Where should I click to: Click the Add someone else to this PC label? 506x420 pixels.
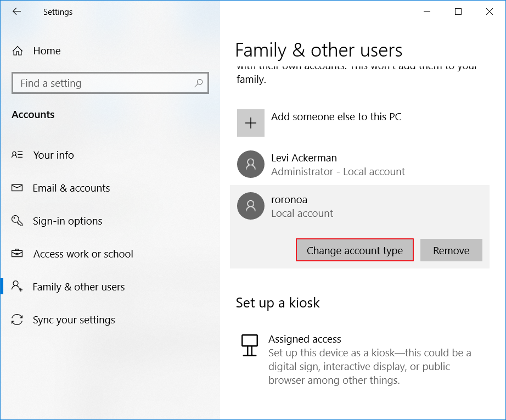(336, 116)
